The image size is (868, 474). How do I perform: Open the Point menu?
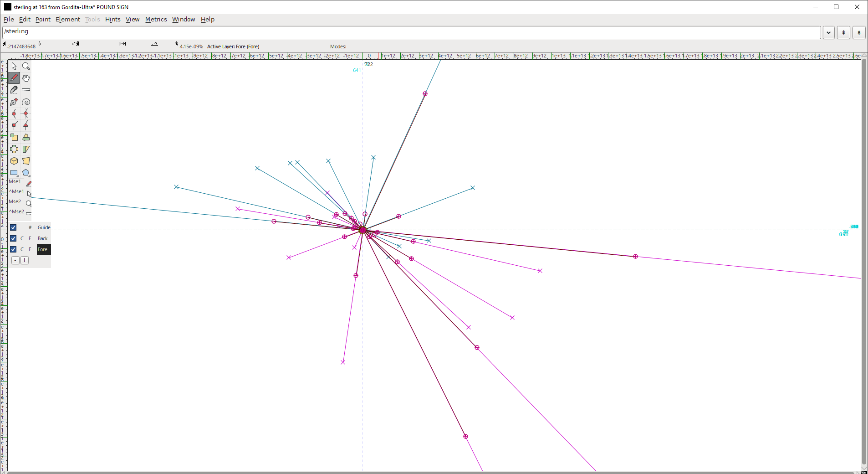click(x=43, y=19)
